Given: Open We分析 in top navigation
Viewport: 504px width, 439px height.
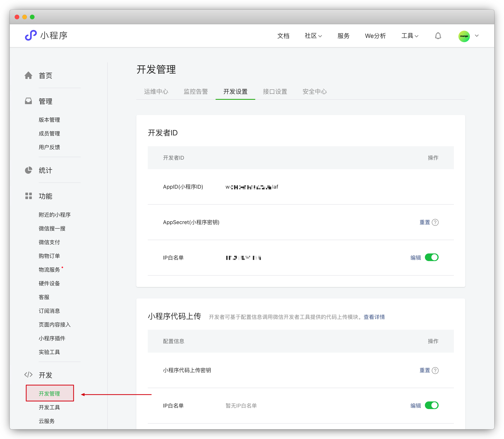Looking at the screenshot, I should point(375,36).
